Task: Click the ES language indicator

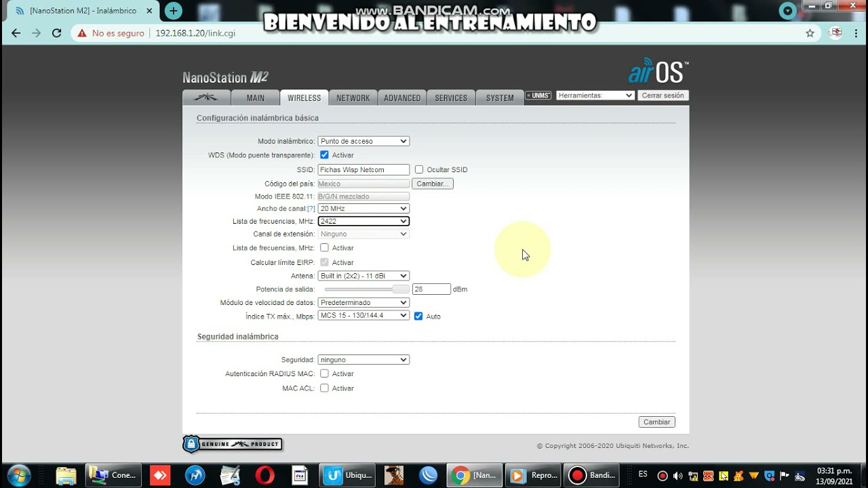Action: pyautogui.click(x=643, y=474)
